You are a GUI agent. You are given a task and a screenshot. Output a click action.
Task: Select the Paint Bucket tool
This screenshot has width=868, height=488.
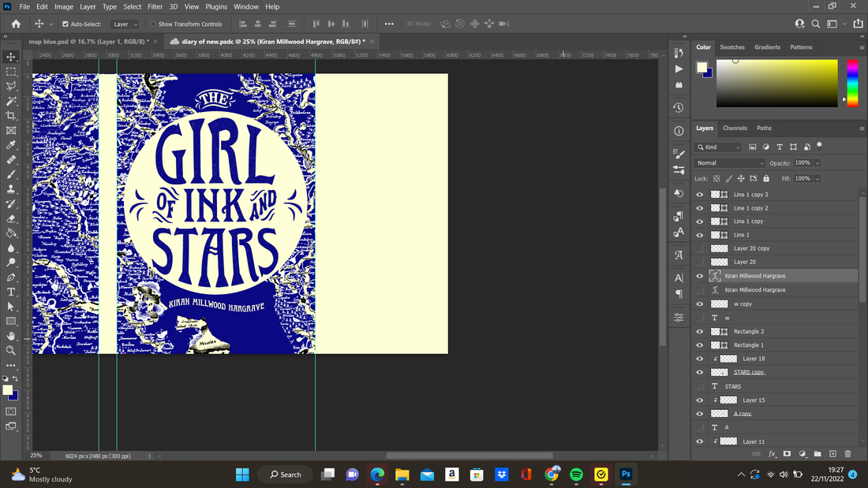pos(10,233)
